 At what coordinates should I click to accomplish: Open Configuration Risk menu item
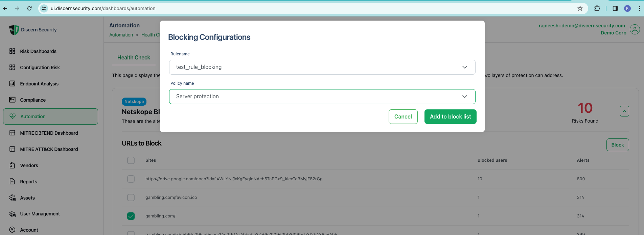(40, 68)
